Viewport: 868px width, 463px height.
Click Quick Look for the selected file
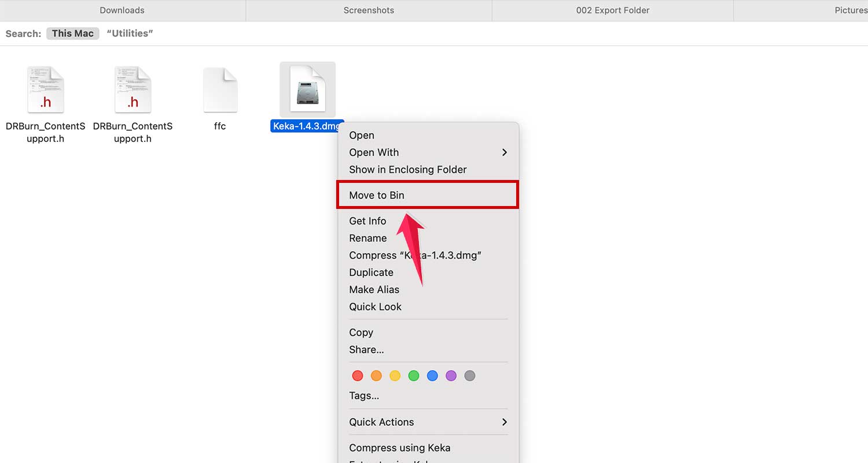tap(375, 307)
